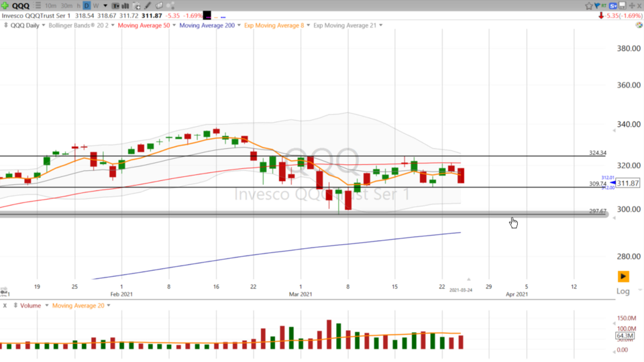Click the gray triangle near 297.67 on price scale
644x362 pixels.
[614, 218]
